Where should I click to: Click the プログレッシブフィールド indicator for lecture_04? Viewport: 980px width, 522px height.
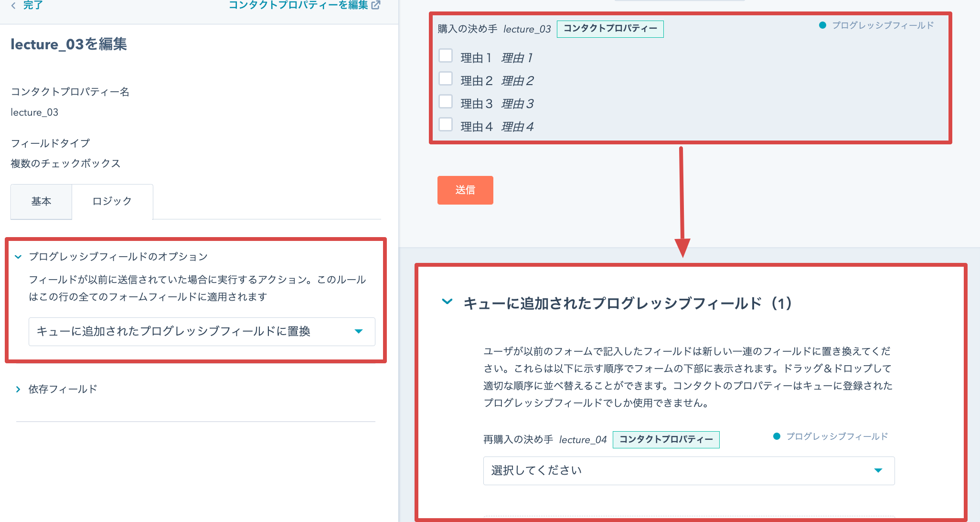pyautogui.click(x=831, y=436)
